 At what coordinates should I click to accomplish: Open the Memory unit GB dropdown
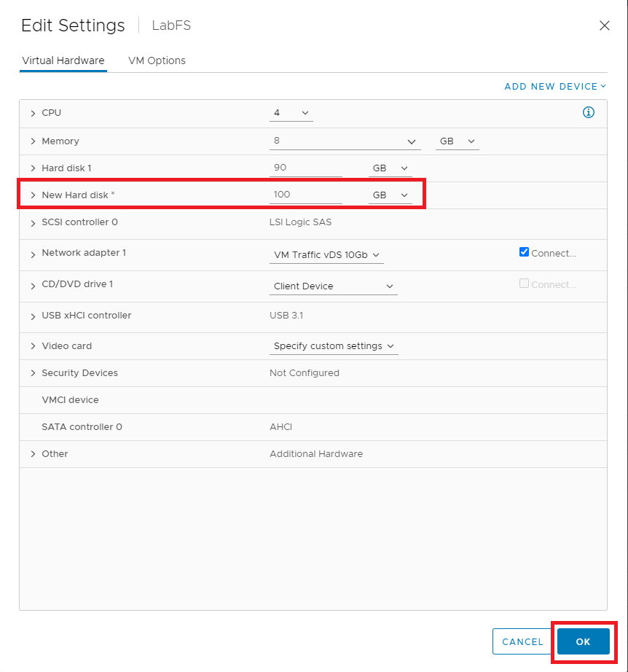[x=457, y=141]
